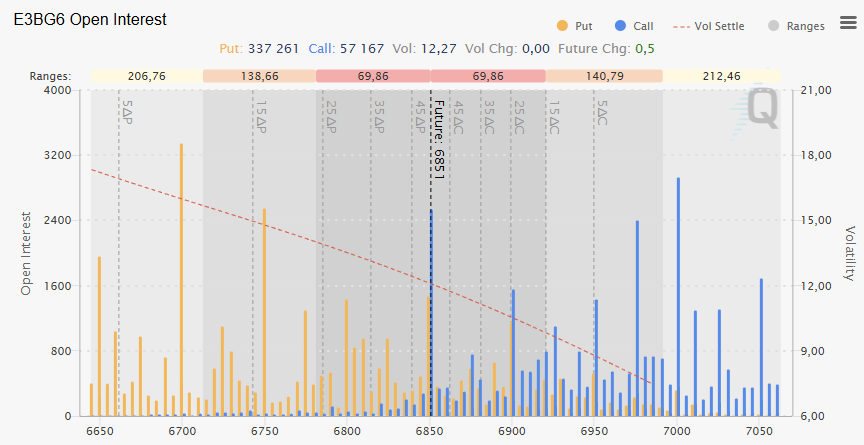Select the 140,79 range band
Screen dimensions: 864x445
pyautogui.click(x=604, y=76)
